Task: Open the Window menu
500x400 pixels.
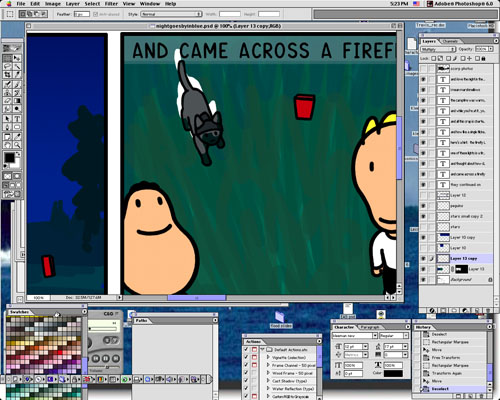Action: pos(150,4)
